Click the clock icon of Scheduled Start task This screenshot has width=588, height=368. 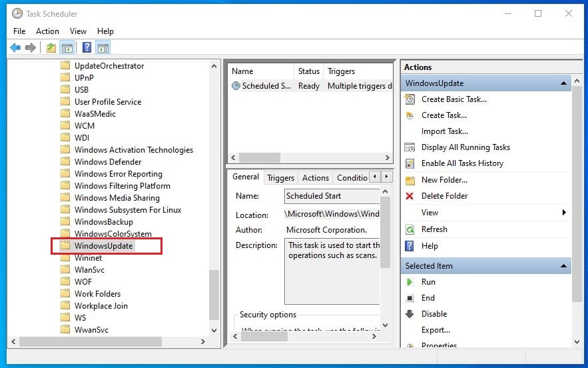236,86
